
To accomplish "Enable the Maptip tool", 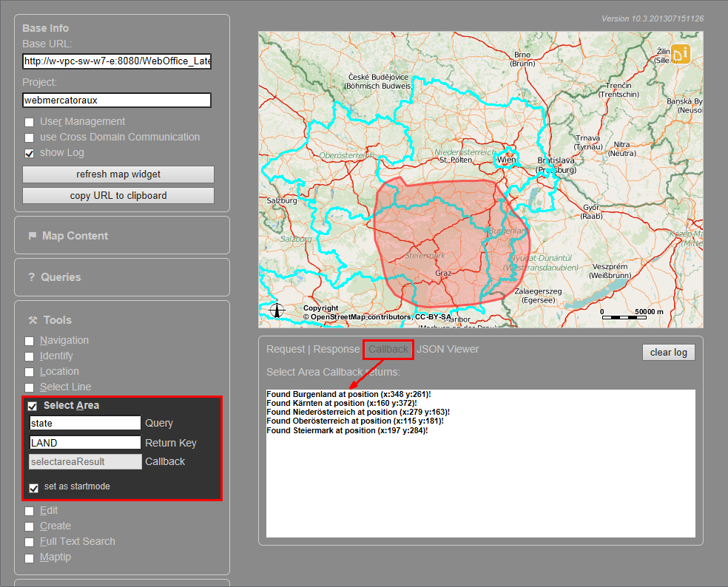I will [28, 557].
